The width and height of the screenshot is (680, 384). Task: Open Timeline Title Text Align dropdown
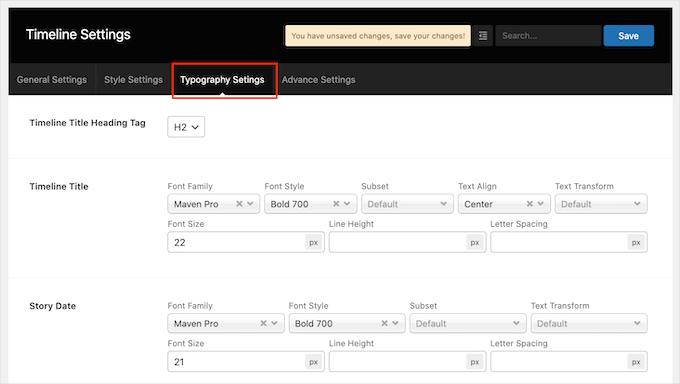click(x=504, y=204)
